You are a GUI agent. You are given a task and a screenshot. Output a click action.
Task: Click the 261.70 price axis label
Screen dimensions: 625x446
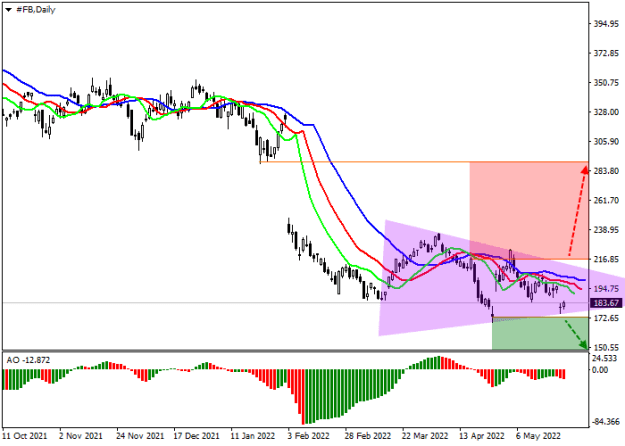[606, 200]
